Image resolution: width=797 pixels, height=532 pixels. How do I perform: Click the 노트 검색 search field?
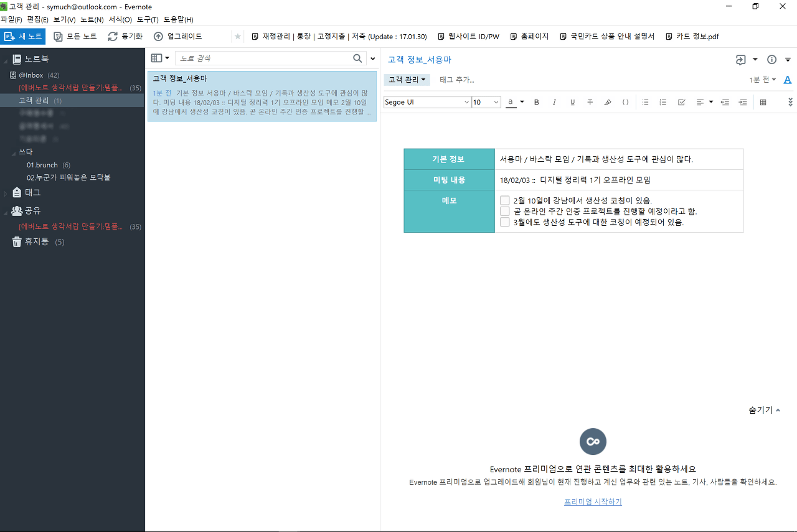[x=265, y=58]
